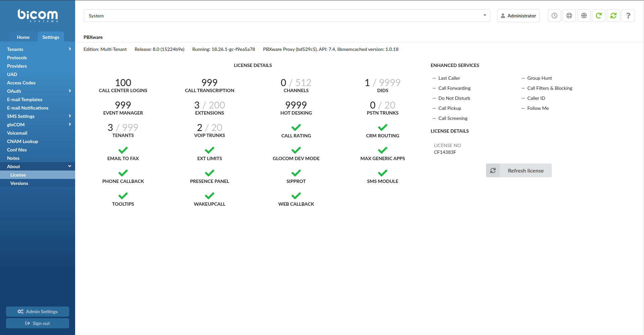Screen dimensions: 644x335
Task: Click the Last Caller service entry
Action: tap(449, 78)
